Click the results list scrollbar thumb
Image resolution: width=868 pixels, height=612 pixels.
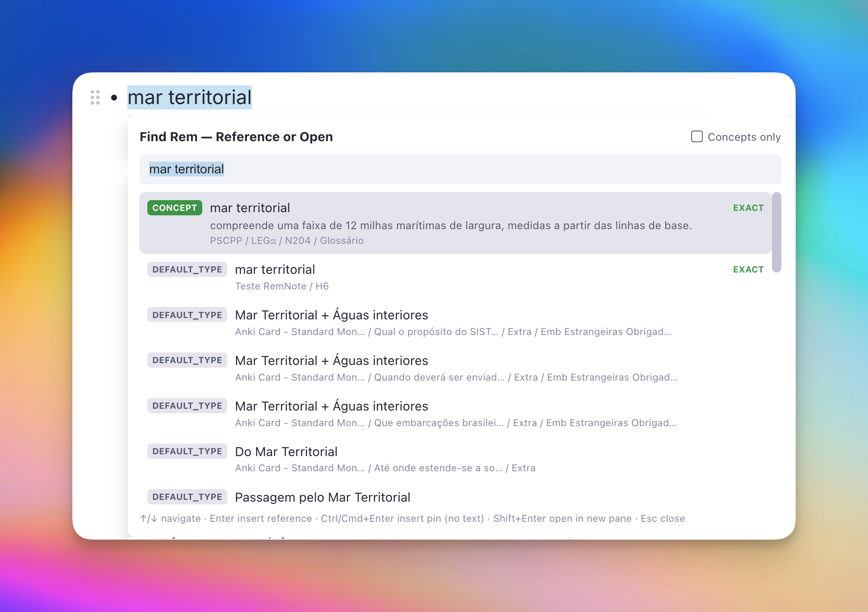(776, 232)
